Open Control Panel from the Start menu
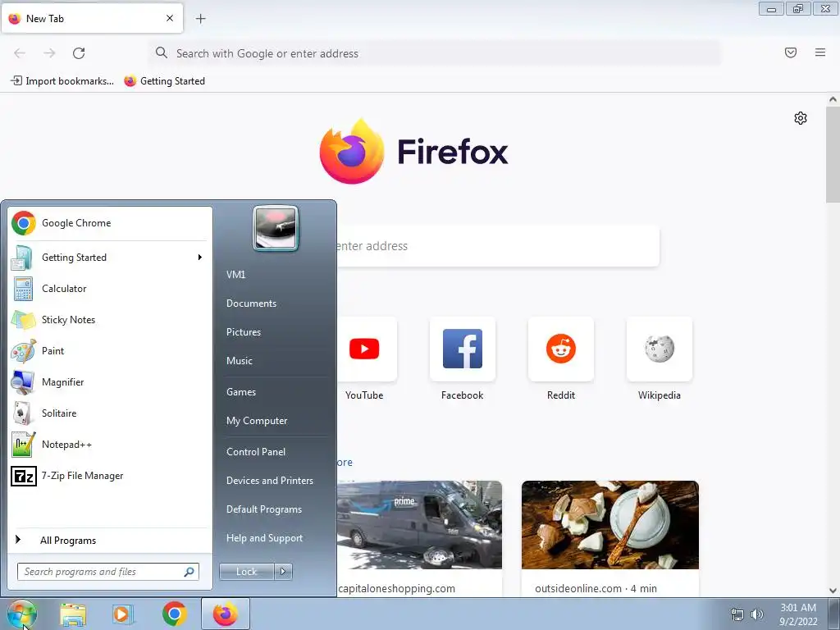Viewport: 840px width, 630px height. click(256, 452)
